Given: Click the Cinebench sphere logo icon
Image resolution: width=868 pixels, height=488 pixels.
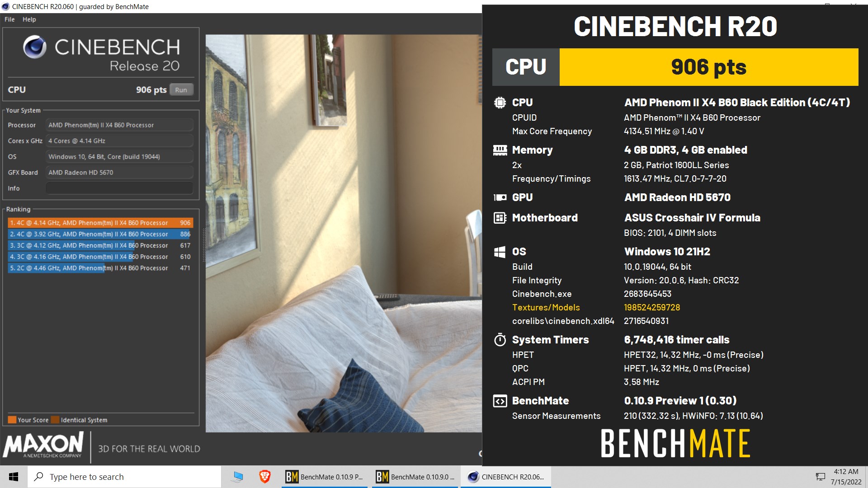Looking at the screenshot, I should coord(34,47).
